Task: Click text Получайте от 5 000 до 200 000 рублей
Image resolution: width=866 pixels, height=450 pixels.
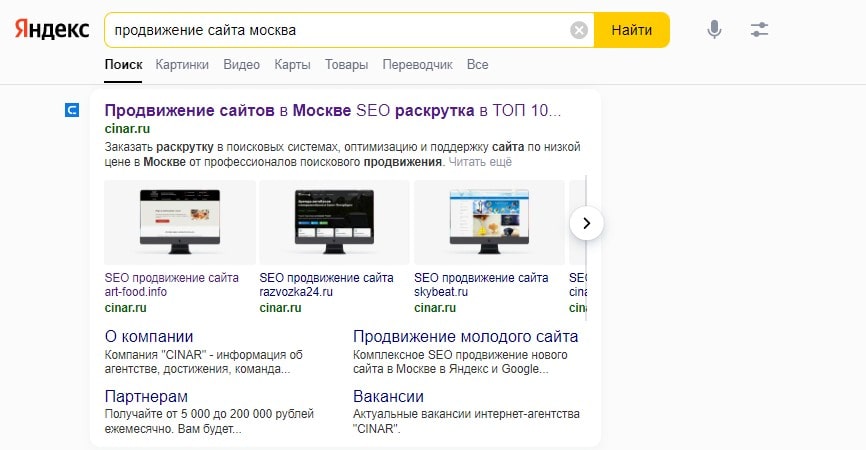Action: pos(209,414)
